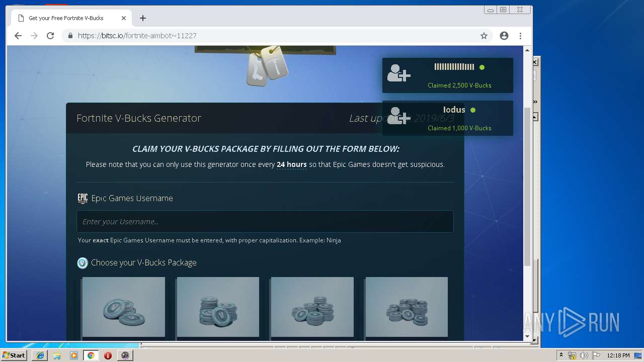The width and height of the screenshot is (644, 362).
Task: Open Opera browser from taskbar
Action: point(108,355)
